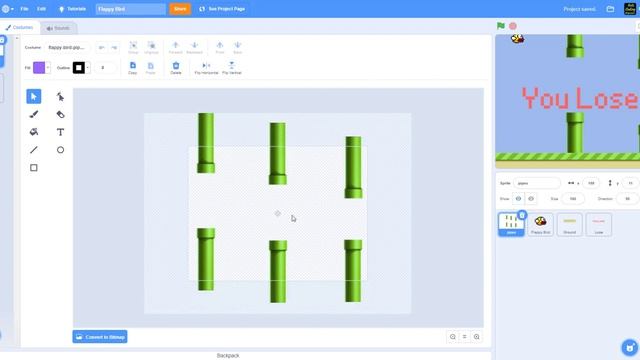Open the user account avatar menu
640x360 pixels.
coord(630,9)
